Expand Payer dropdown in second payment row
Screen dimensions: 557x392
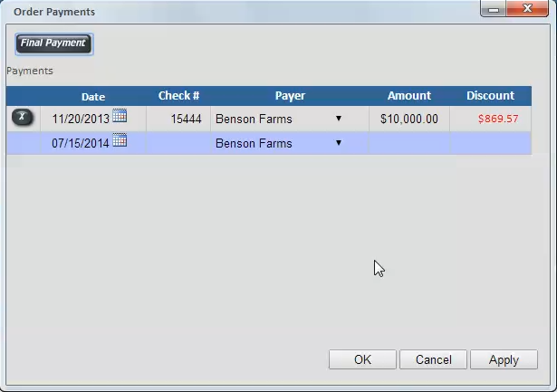339,143
